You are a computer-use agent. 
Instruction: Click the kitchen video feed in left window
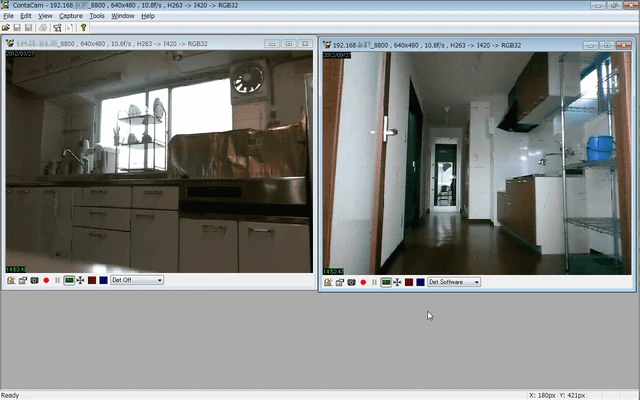click(x=160, y=160)
